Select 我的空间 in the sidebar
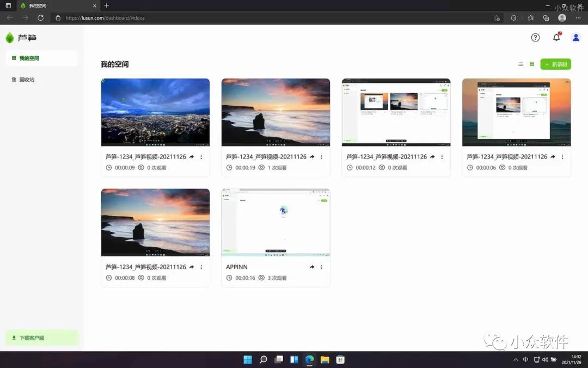Viewport: 588px width, 368px height. (41, 58)
